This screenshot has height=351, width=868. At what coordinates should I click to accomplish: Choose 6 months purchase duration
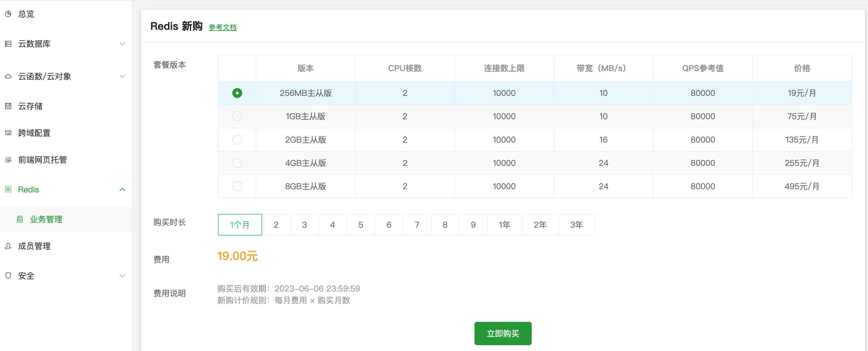point(389,224)
